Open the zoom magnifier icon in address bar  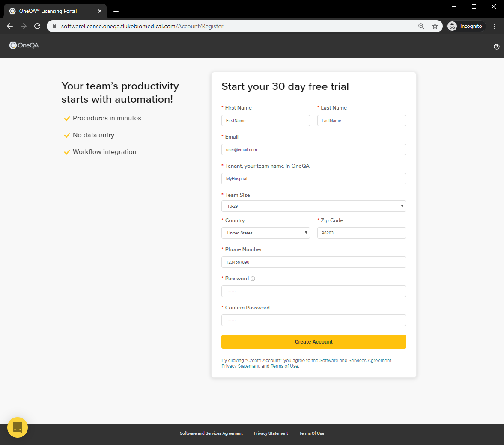421,27
